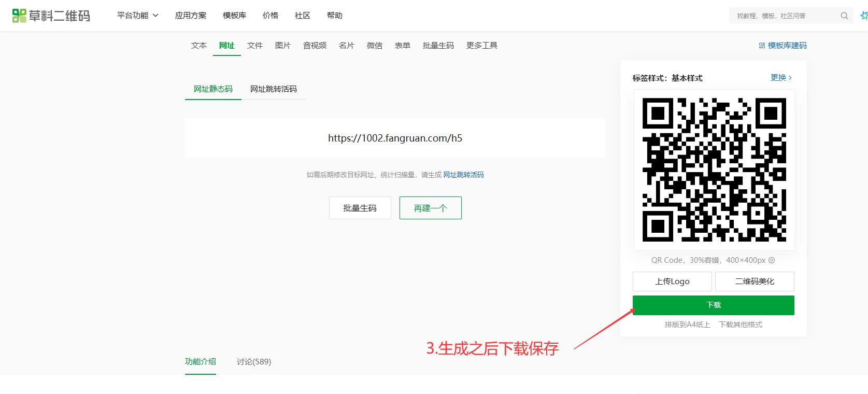
Task: Click the 草料二维码 logo
Action: coord(51,16)
